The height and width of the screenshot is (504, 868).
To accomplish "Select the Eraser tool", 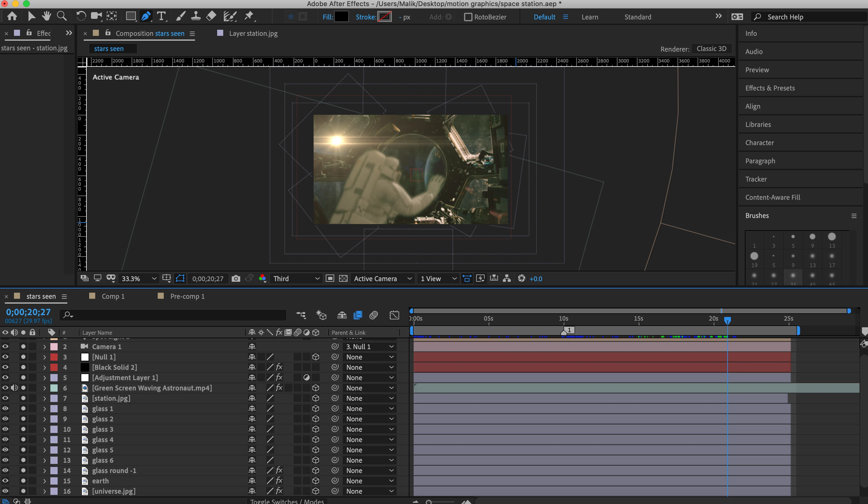I will [x=211, y=16].
